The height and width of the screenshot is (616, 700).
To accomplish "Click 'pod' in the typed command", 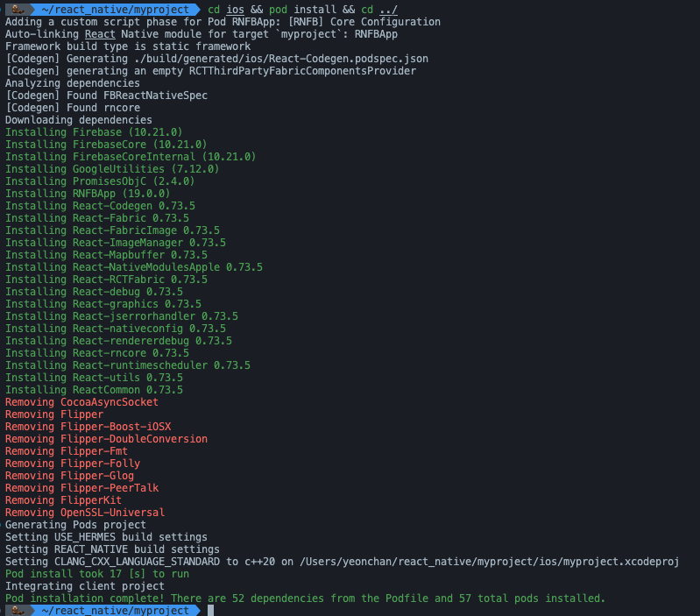I will click(278, 10).
